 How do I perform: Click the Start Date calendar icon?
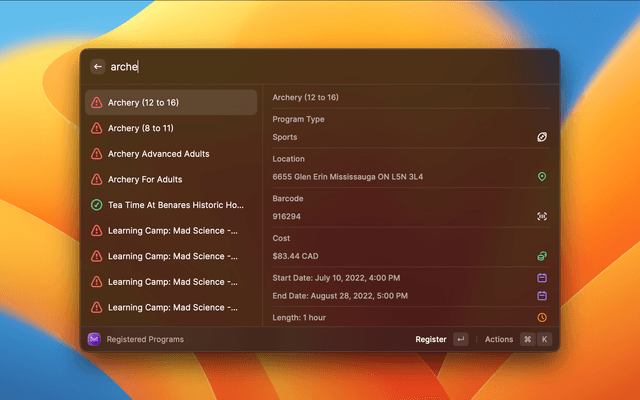point(542,277)
